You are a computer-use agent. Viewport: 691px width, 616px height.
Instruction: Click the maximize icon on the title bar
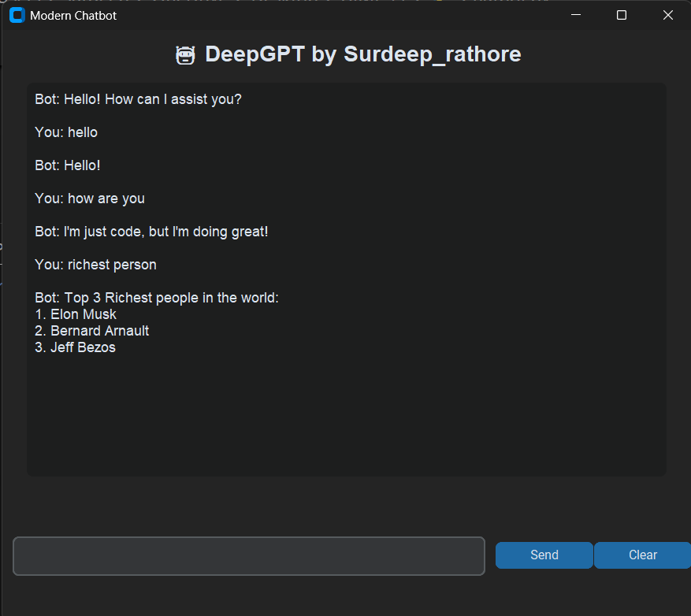pyautogui.click(x=622, y=15)
